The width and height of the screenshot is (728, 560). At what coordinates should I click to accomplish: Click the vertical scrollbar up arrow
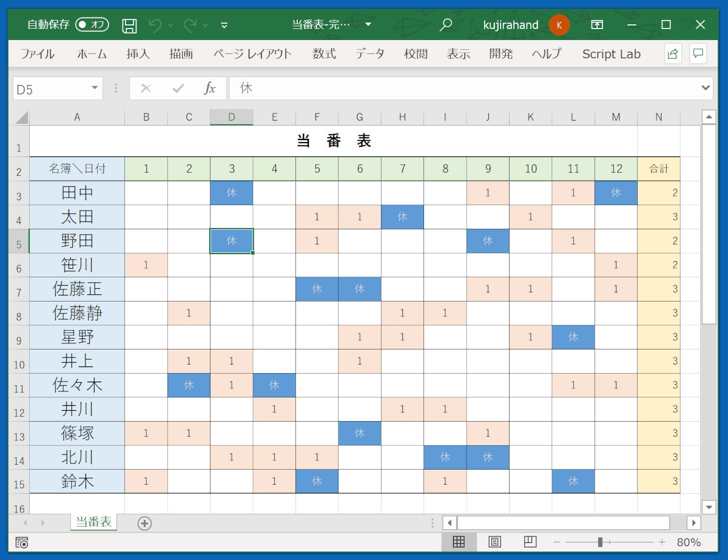coord(709,116)
